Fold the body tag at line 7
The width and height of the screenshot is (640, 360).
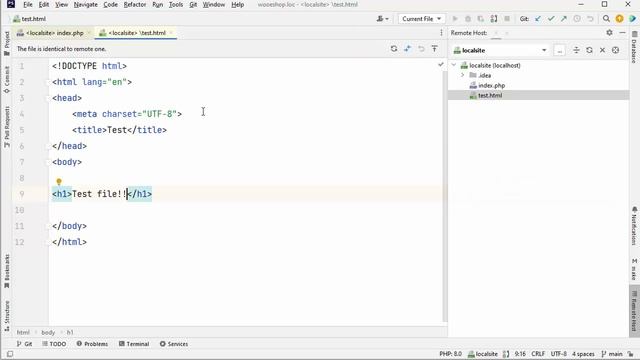tap(48, 162)
